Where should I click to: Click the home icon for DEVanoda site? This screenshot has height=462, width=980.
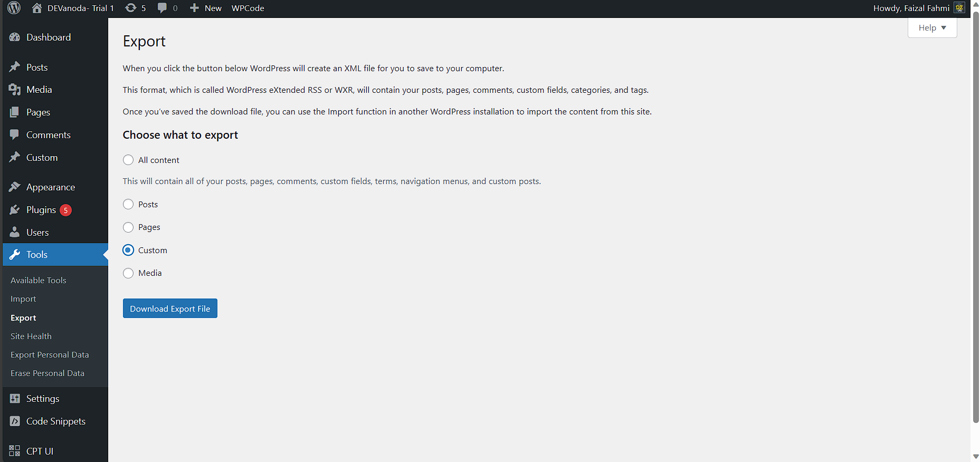(x=37, y=8)
